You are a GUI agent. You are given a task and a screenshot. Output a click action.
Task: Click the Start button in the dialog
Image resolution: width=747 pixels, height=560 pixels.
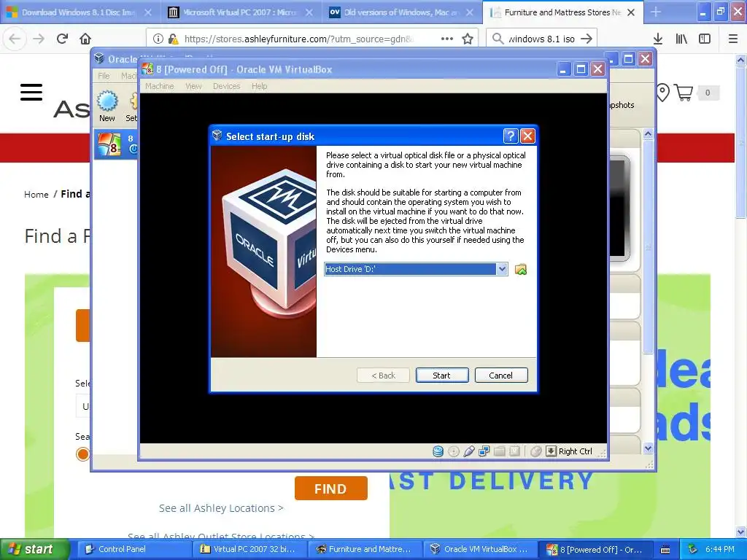(441, 376)
